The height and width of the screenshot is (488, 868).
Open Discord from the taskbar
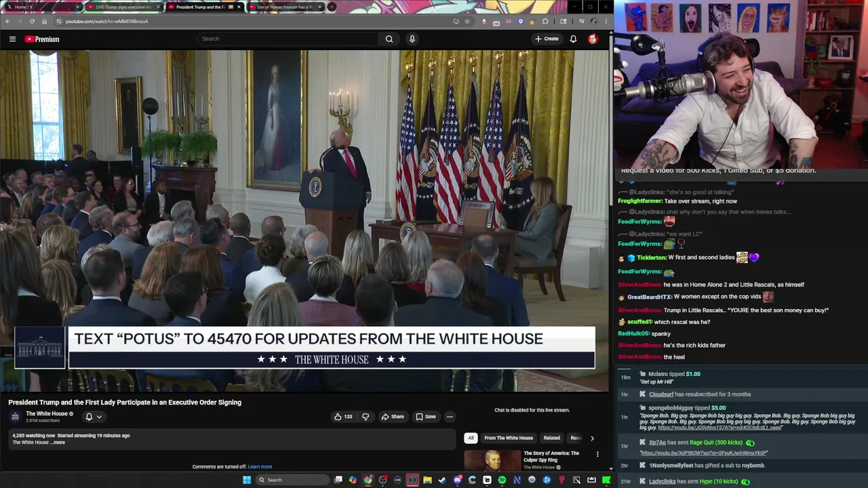click(458, 480)
